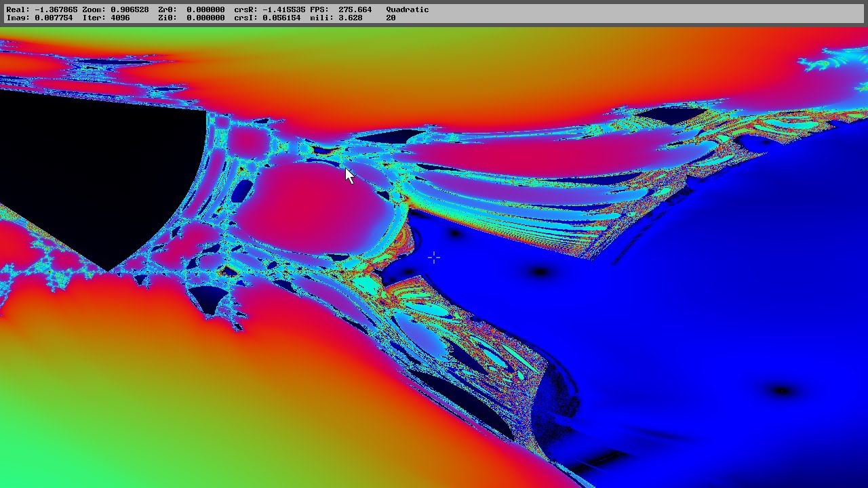Click the Zi0 value 0.000000

(x=205, y=18)
